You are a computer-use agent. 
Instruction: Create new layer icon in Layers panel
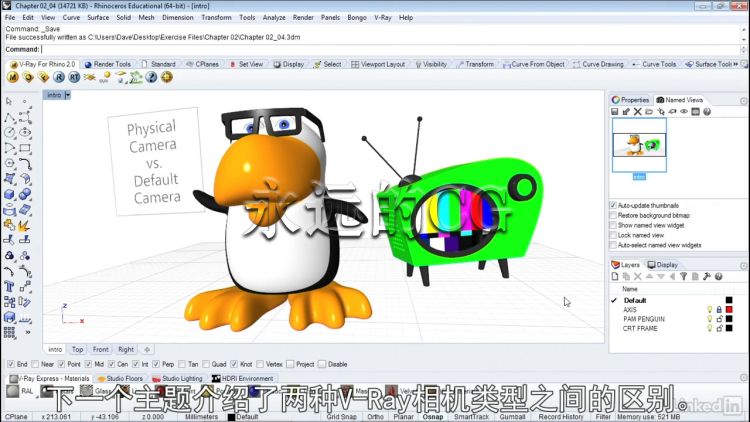click(615, 277)
